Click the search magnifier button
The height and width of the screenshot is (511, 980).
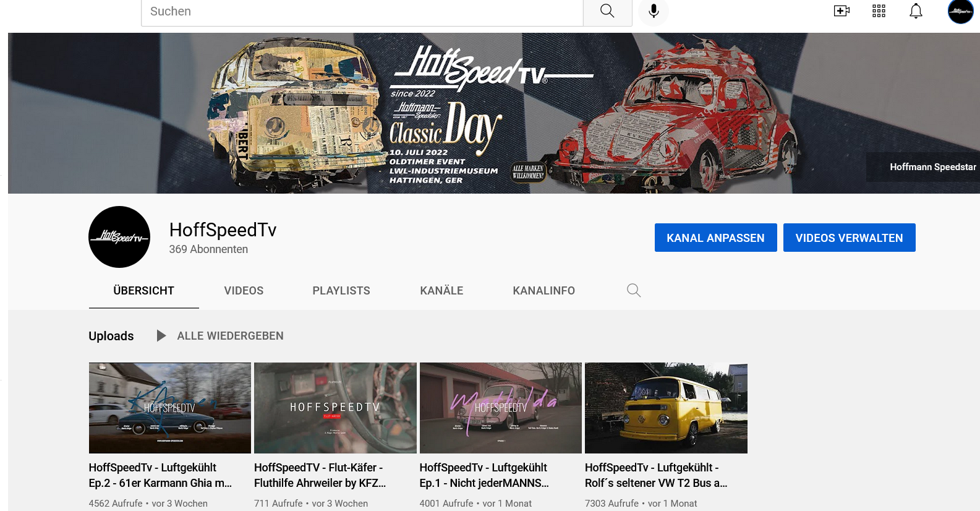coord(607,11)
